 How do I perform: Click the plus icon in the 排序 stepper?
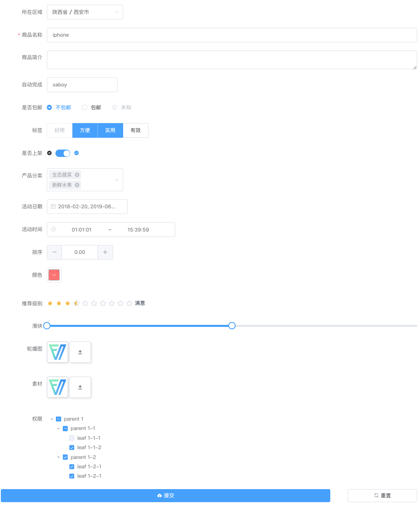pyautogui.click(x=105, y=252)
